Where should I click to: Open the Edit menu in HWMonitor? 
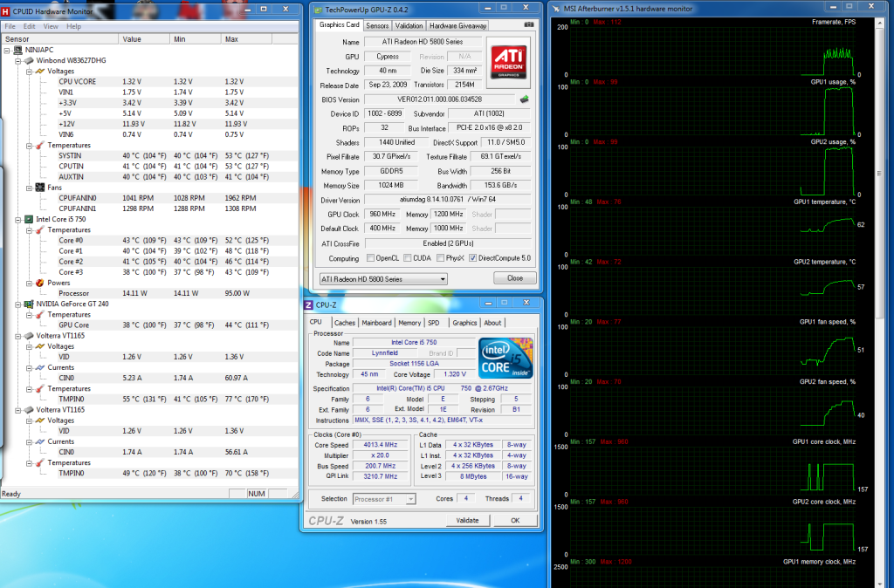[x=29, y=26]
